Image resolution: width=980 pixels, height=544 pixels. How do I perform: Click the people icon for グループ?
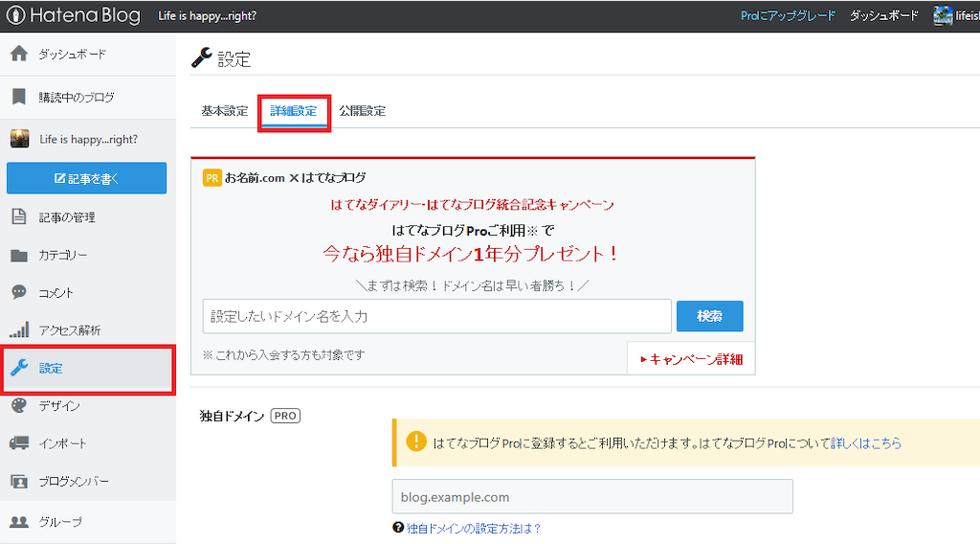point(19,521)
